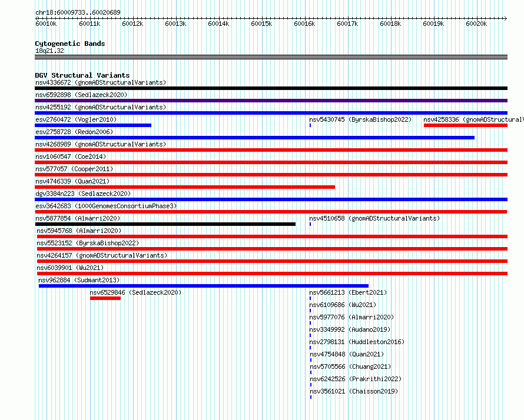Open the nsv2798131 (Huddleston2016) label

coord(357,342)
